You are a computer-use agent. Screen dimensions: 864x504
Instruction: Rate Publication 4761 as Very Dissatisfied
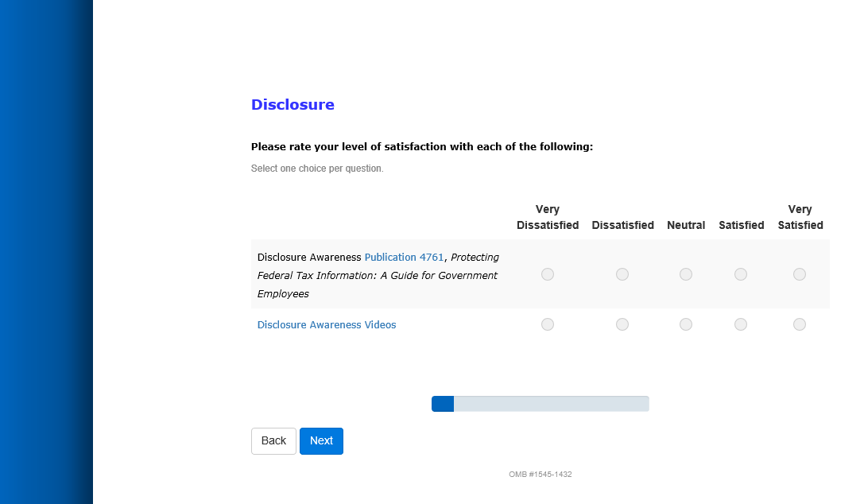pos(548,274)
